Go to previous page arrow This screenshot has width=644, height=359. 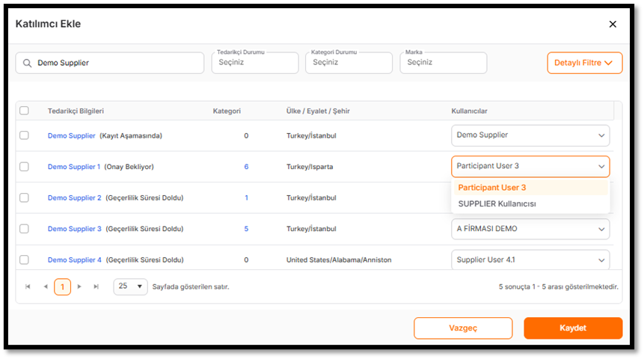(x=46, y=286)
